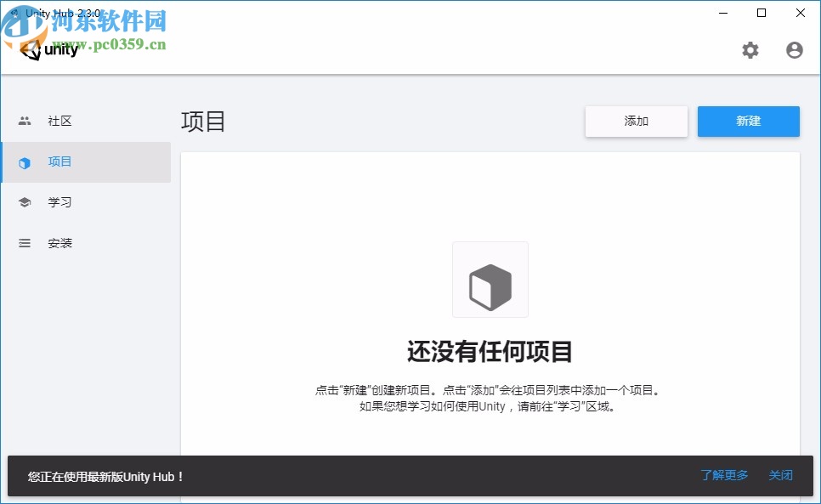Screen dimensions: 821x504
Task: Open the 了解更多 link in notification
Action: (724, 475)
